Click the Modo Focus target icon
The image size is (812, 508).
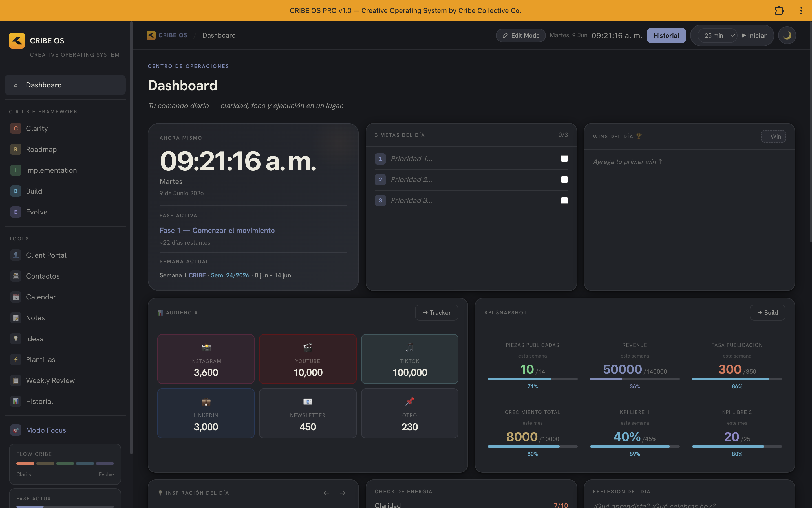click(x=16, y=430)
